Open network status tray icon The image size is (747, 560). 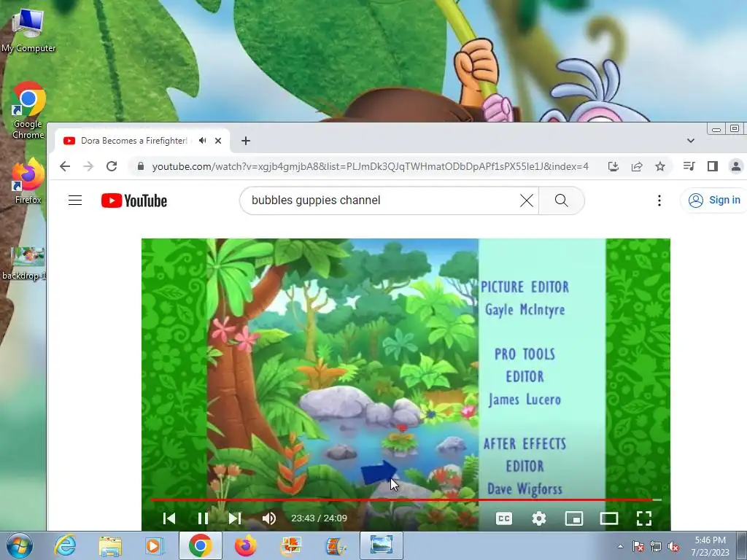[x=656, y=546]
